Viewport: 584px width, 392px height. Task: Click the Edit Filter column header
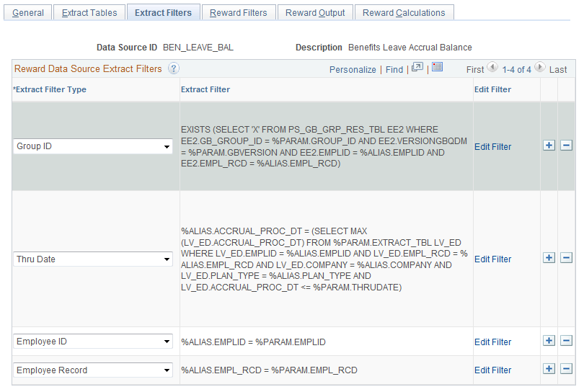[x=492, y=89]
